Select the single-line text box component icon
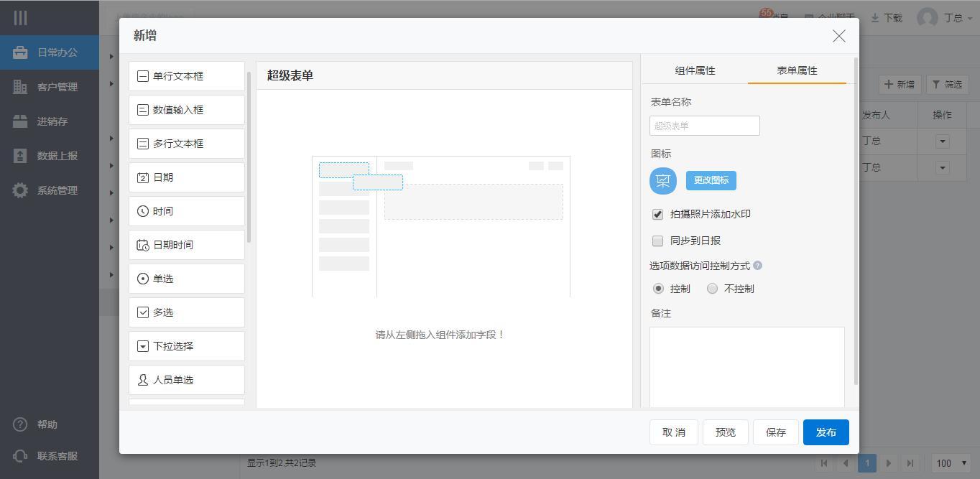 point(143,76)
